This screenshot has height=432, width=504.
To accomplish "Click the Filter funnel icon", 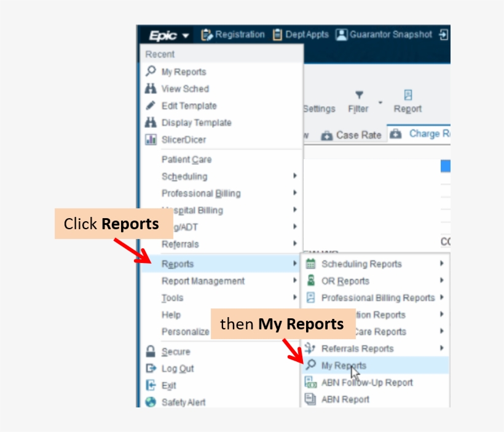I will [359, 95].
